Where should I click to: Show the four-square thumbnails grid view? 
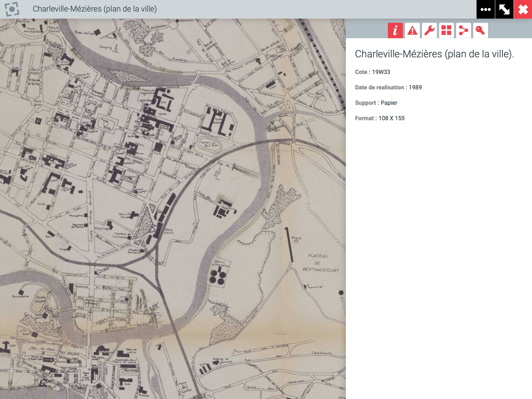446,30
